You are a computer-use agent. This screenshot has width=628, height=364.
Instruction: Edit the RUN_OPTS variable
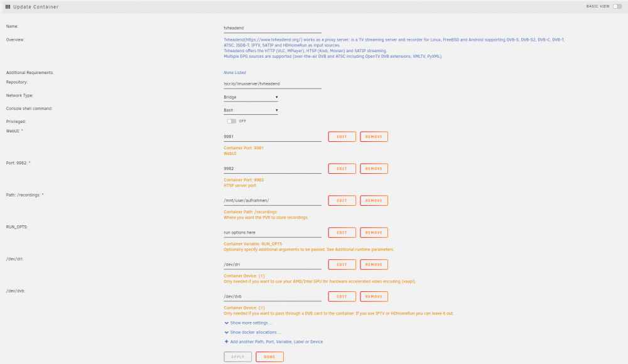[x=342, y=233]
